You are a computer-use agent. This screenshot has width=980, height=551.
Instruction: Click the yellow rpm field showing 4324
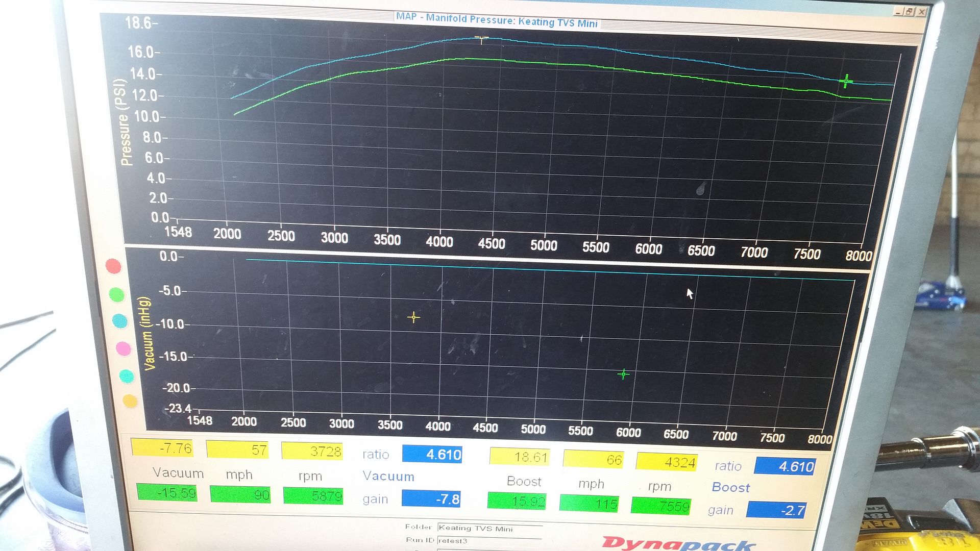pos(667,462)
